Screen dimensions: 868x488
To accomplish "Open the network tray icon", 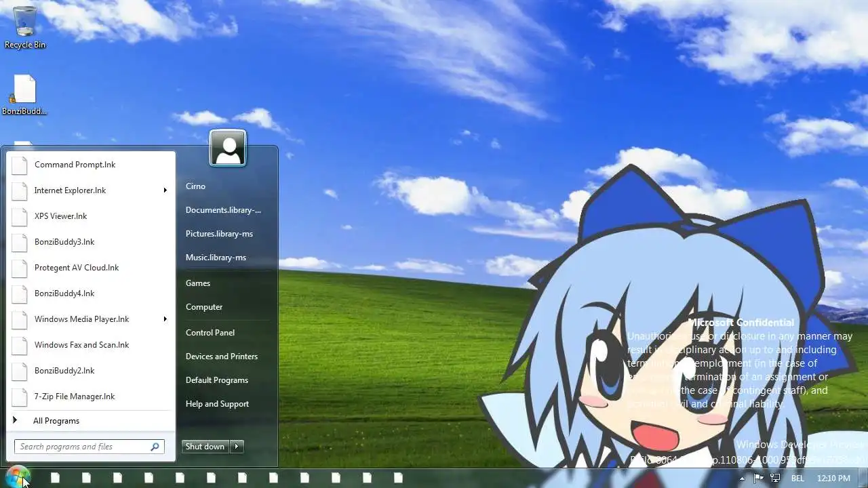I will [x=775, y=478].
